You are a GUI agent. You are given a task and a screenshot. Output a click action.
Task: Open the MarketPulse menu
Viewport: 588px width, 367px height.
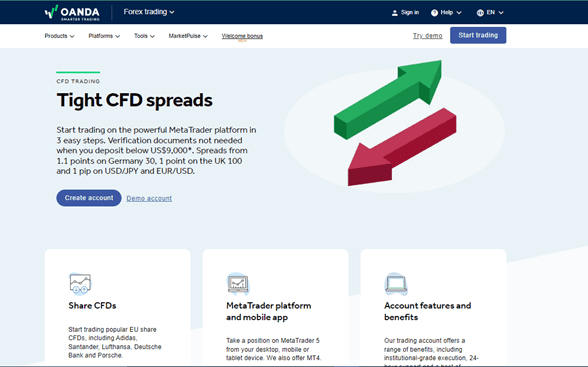point(188,36)
